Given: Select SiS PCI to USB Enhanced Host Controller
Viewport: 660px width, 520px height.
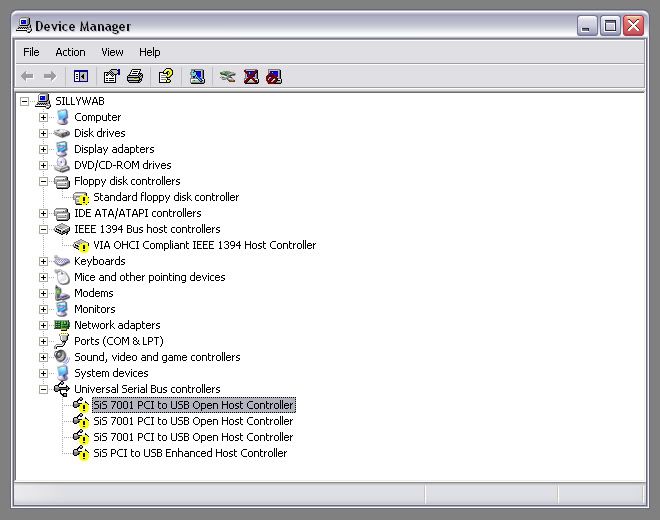Looking at the screenshot, I should pyautogui.click(x=190, y=453).
